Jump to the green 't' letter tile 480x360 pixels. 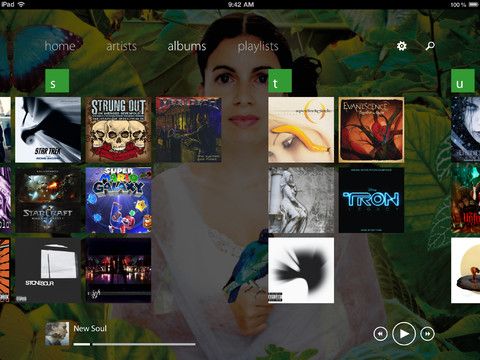click(x=280, y=81)
